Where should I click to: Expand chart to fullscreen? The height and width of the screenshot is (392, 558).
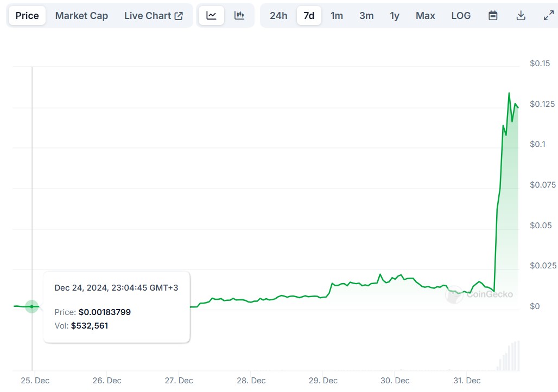(548, 16)
